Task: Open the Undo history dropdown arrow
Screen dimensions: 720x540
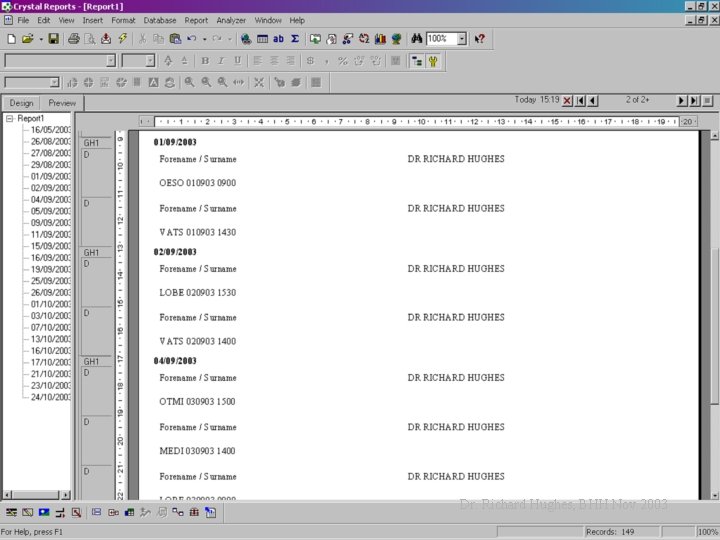Action: tap(204, 39)
